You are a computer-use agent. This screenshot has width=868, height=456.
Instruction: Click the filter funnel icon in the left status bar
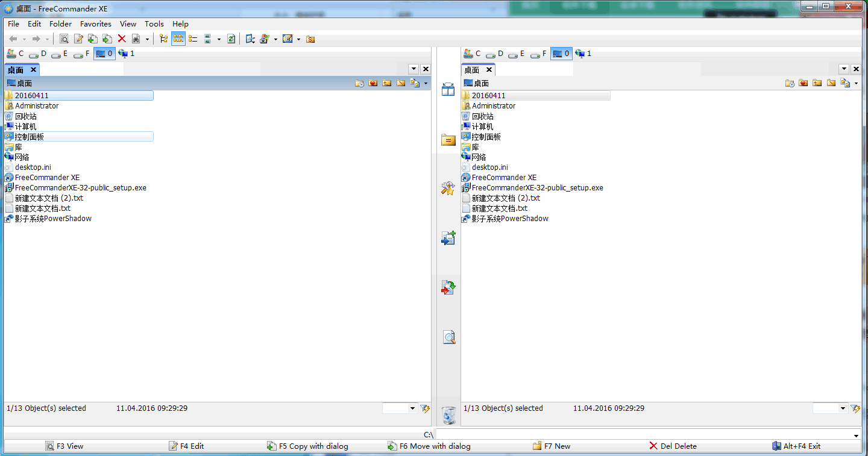click(x=425, y=408)
